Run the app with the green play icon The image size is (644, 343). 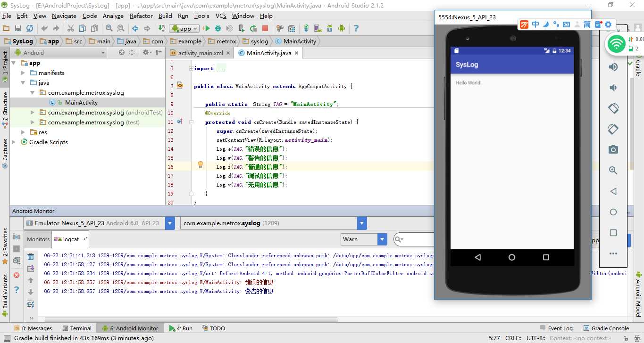pyautogui.click(x=206, y=28)
